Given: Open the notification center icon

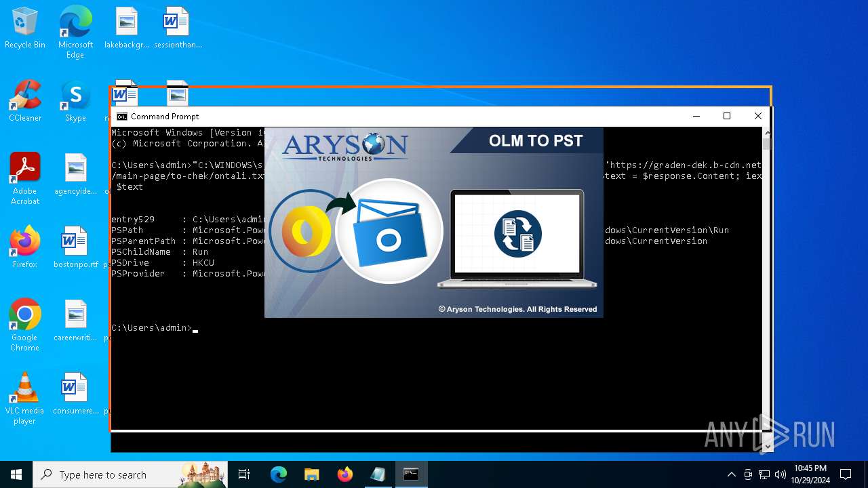Looking at the screenshot, I should tap(846, 474).
